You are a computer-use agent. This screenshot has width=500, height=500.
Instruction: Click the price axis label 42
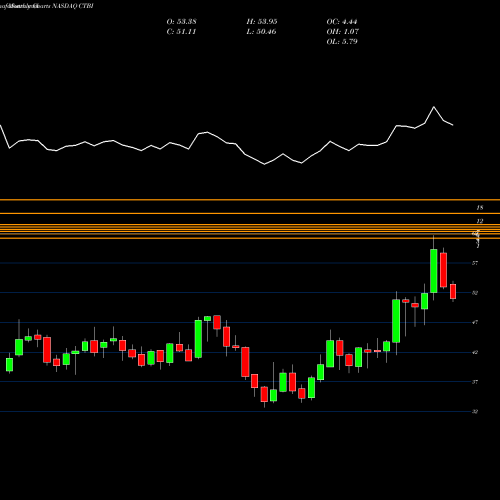(475, 352)
